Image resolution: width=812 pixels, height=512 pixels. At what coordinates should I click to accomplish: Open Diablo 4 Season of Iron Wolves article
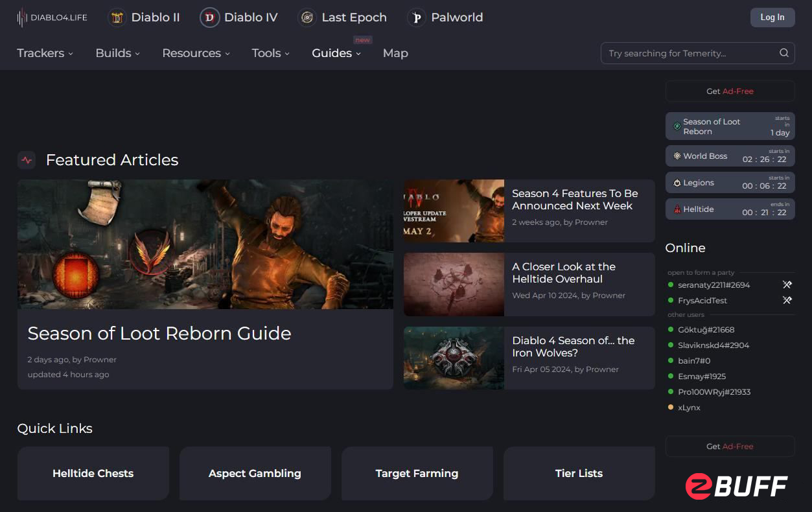click(x=574, y=347)
